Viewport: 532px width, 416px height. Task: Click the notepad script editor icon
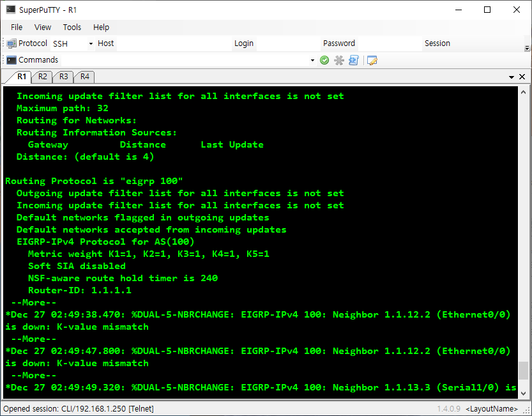372,60
